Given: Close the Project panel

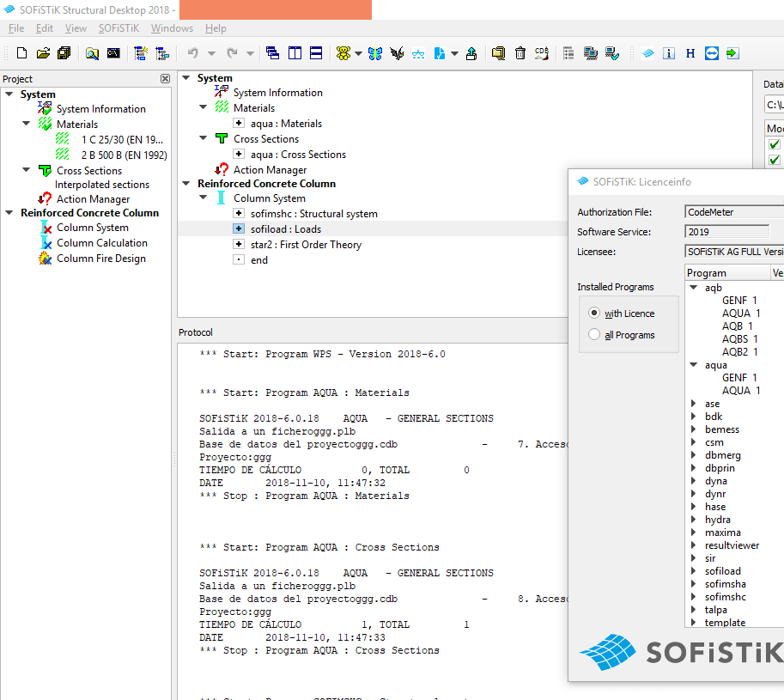Looking at the screenshot, I should click(x=165, y=78).
